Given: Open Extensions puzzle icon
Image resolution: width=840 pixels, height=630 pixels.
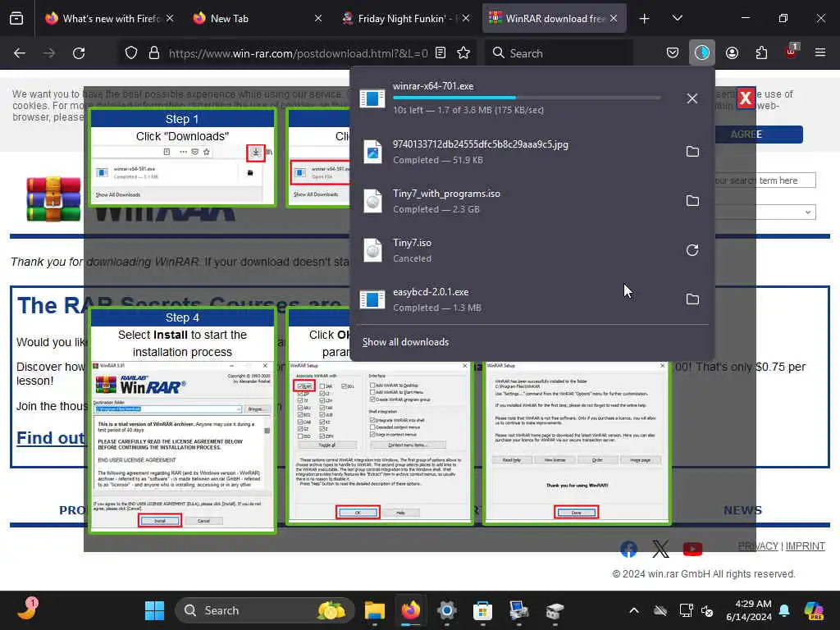Looking at the screenshot, I should (x=761, y=53).
